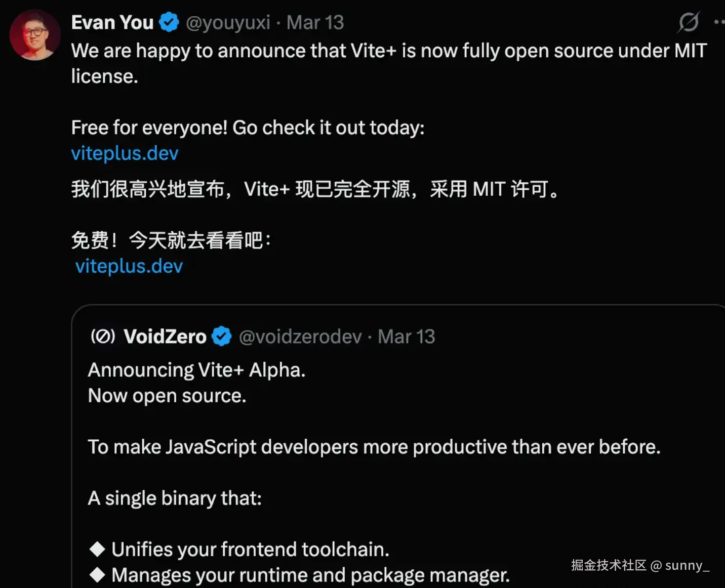Open the @voidzerodev handle
The image size is (725, 588).
point(300,337)
